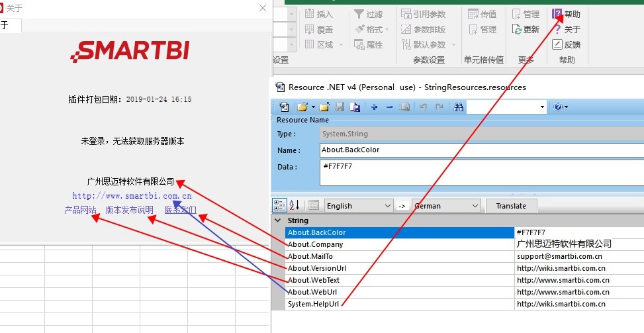The height and width of the screenshot is (333, 644).
Task: Click the greyed Type field System.String
Action: pos(482,134)
